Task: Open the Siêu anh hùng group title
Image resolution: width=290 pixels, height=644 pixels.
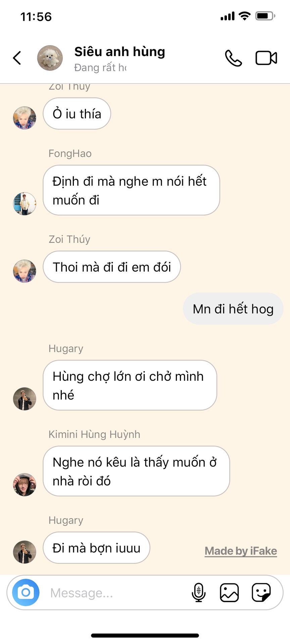Action: pyautogui.click(x=119, y=52)
